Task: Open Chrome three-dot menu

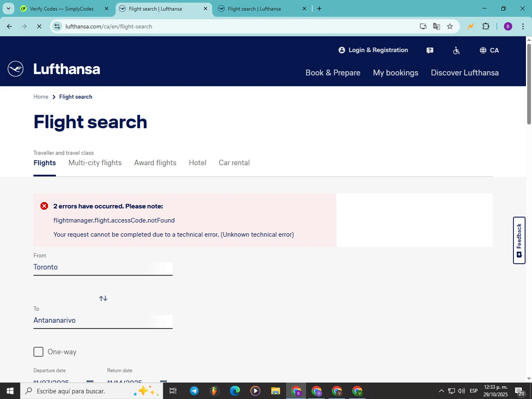Action: (x=523, y=27)
